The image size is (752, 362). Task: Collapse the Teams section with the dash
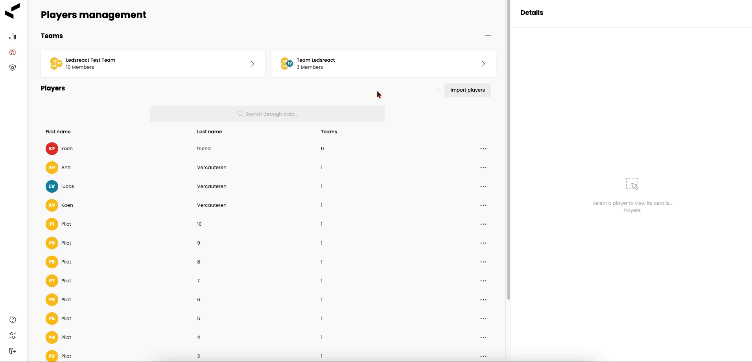[x=488, y=35]
